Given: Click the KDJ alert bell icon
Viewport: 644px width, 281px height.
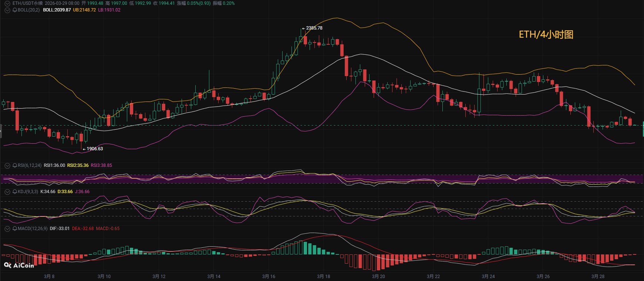Looking at the screenshot, I should (x=15, y=192).
